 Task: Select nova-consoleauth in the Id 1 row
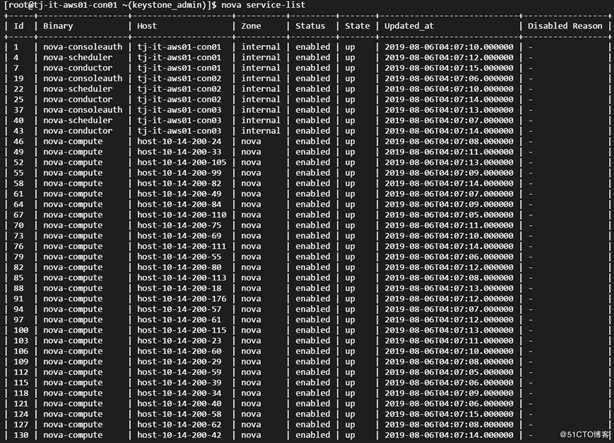[x=83, y=47]
